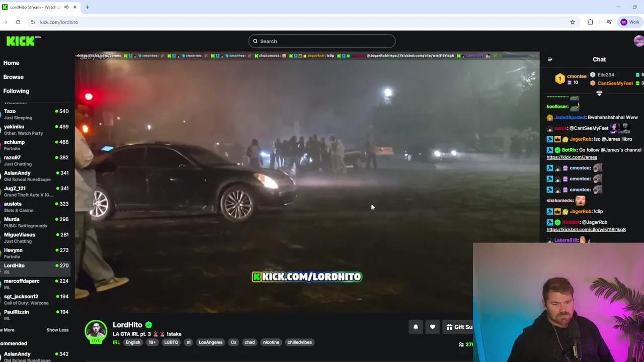Select the LGBTQ tag
The image size is (644, 362).
(x=171, y=342)
